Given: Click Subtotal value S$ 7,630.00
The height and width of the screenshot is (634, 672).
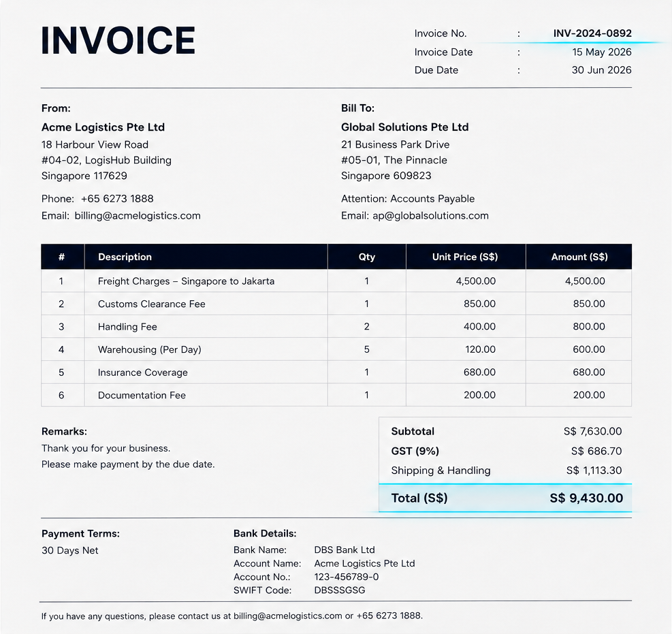Looking at the screenshot, I should (x=593, y=431).
